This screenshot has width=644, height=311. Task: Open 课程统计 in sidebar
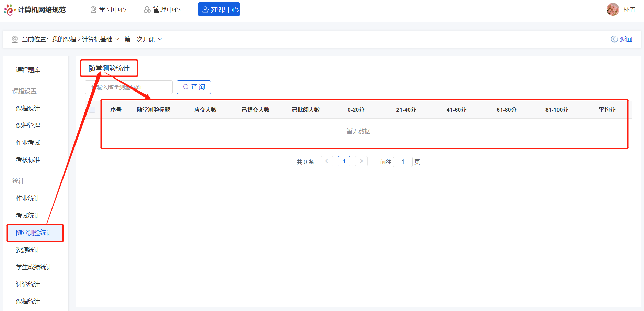pyautogui.click(x=28, y=301)
